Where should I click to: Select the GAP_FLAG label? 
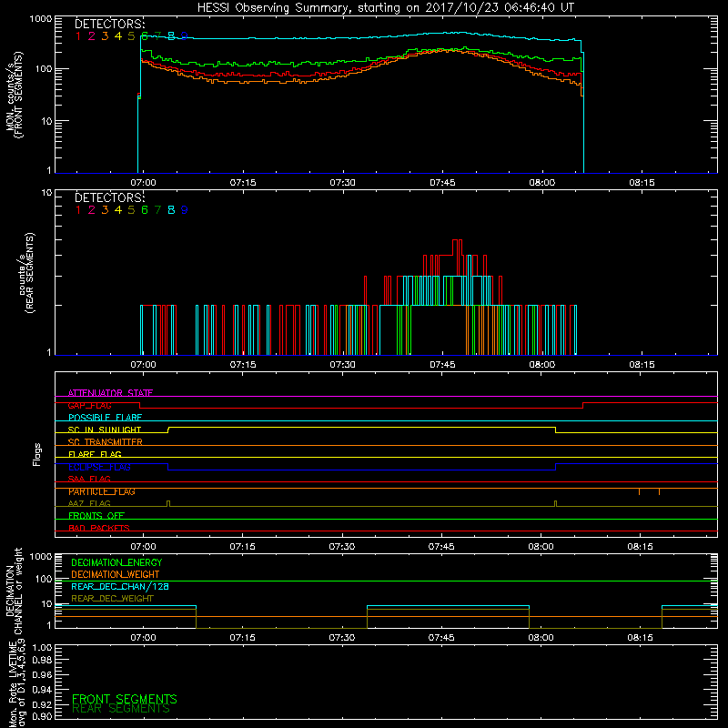click(x=89, y=406)
